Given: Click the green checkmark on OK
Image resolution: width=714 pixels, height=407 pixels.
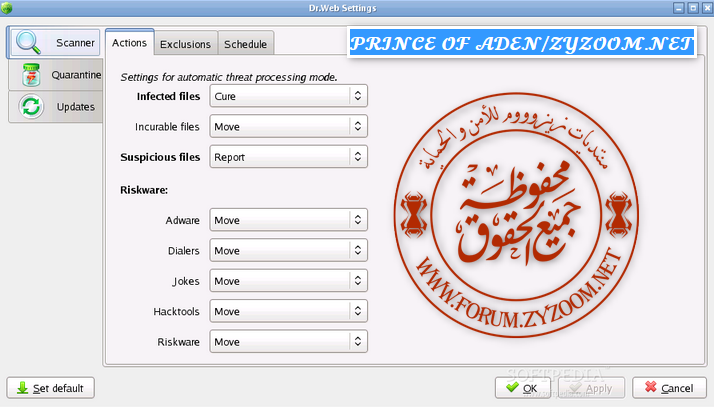Looking at the screenshot, I should pos(512,387).
